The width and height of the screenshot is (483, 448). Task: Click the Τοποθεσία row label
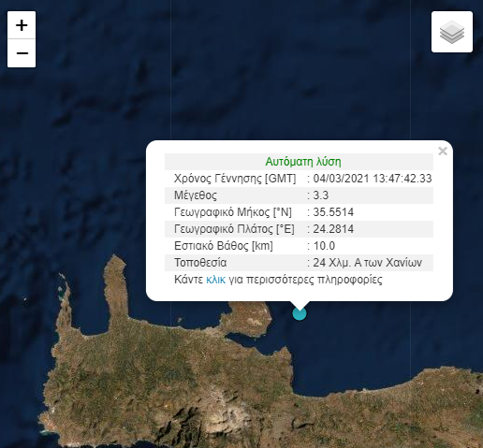click(200, 263)
